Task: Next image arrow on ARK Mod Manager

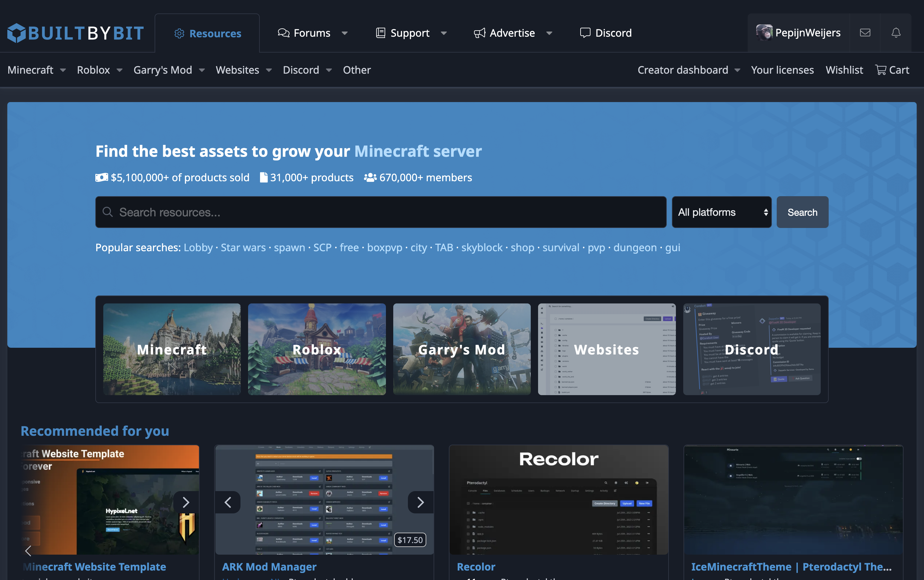Action: pos(420,502)
